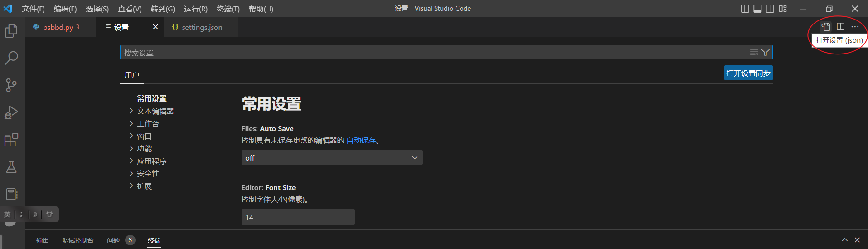Open the 选择(S) menu
Screen dimensions: 868x249
97,9
